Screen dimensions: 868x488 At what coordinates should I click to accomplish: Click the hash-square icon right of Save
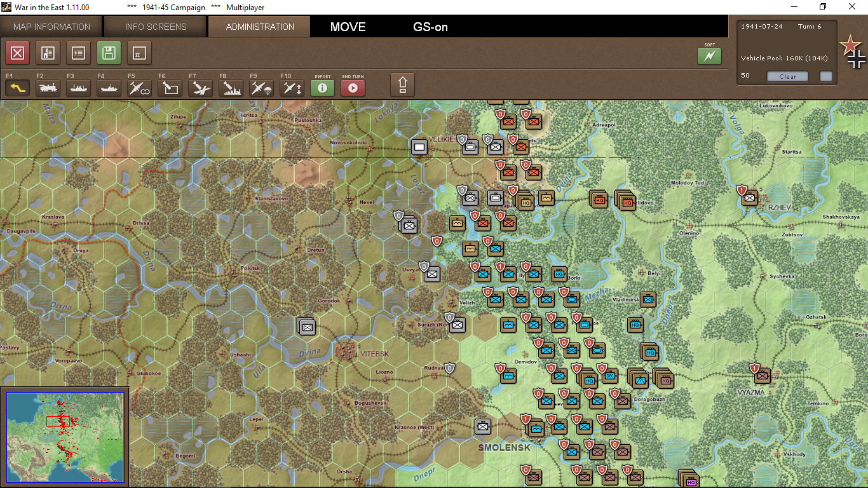(140, 53)
